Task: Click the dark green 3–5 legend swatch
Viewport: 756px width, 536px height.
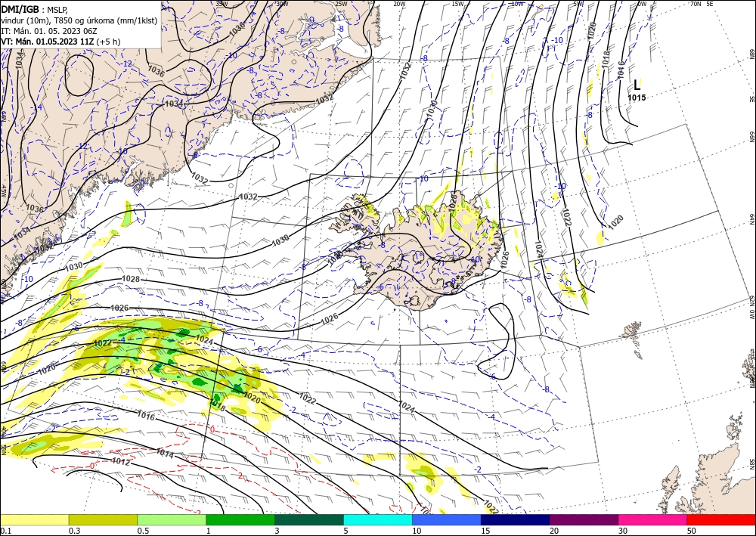Action: 309,519
